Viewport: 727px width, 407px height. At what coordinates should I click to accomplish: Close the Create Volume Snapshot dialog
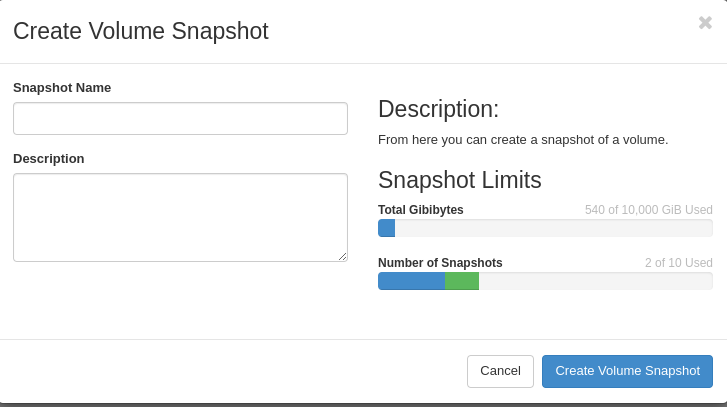tap(705, 23)
